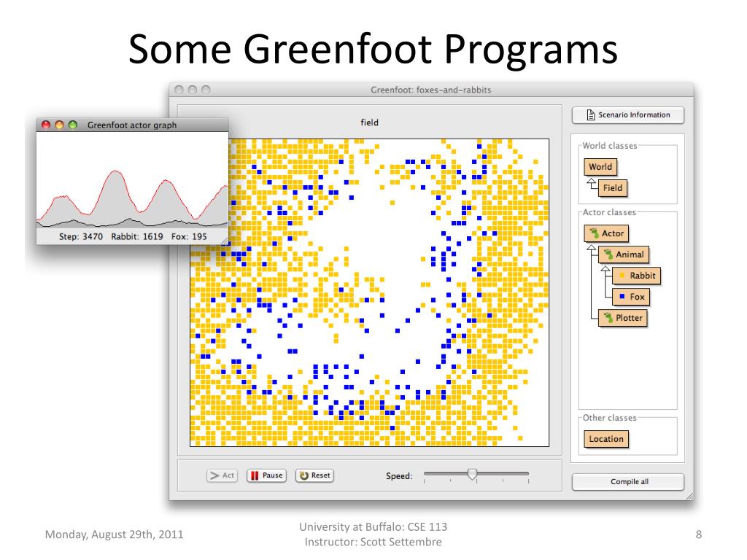Viewport: 747px width, 560px height.
Task: Click the Scenario Information button
Action: (627, 114)
